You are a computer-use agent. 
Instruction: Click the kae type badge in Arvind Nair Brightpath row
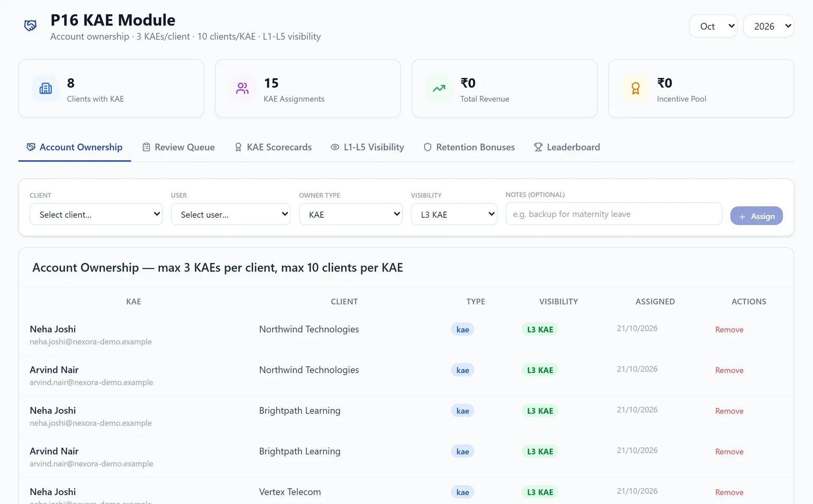click(462, 451)
